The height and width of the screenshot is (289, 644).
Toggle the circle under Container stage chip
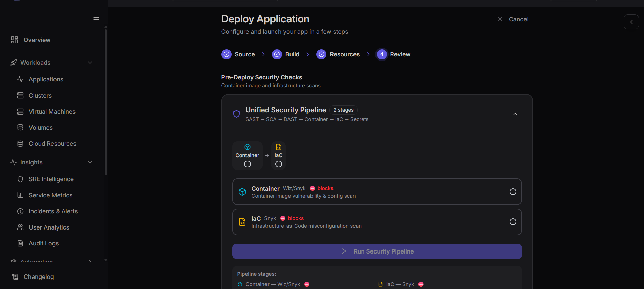(248, 164)
